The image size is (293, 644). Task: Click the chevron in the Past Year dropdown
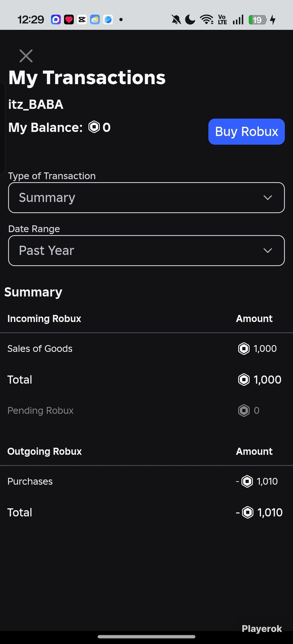point(268,250)
